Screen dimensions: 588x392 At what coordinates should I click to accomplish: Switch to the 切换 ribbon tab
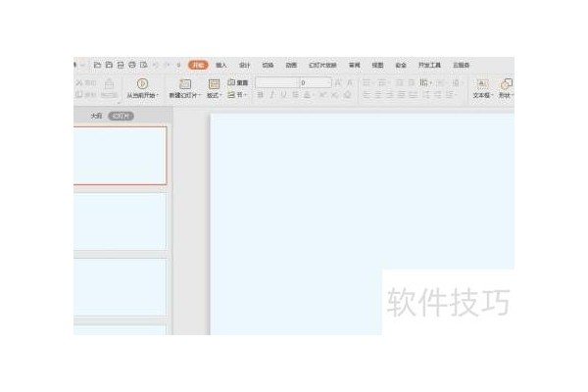click(x=268, y=65)
